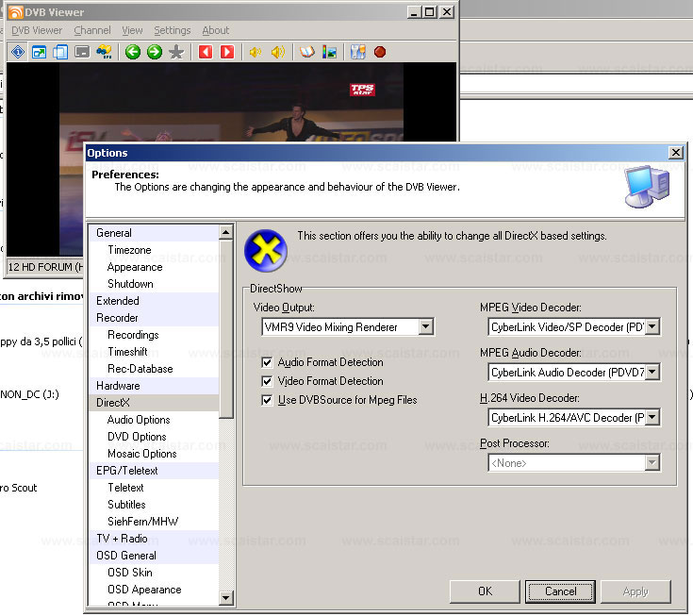Maximize the DVB Viewer window
Image resolution: width=693 pixels, height=616 pixels.
429,12
